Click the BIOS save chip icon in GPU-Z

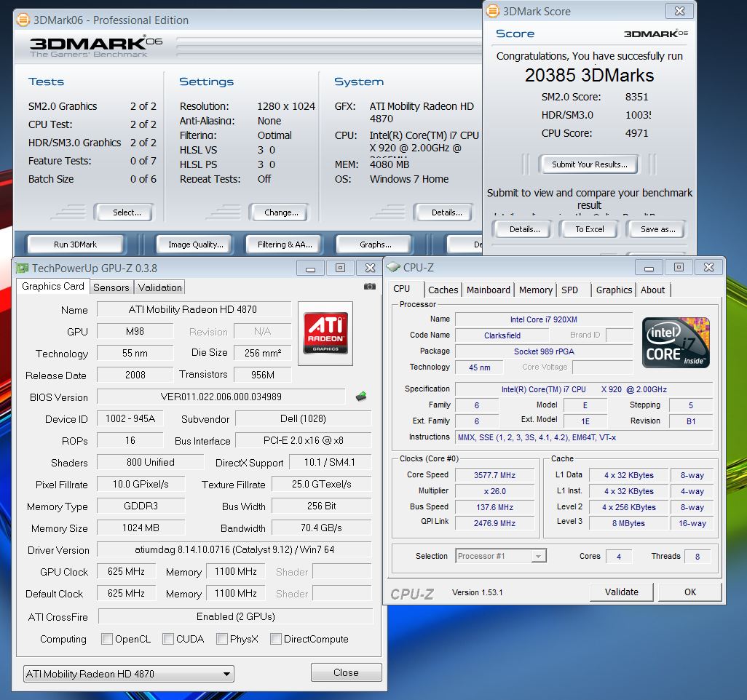point(361,396)
